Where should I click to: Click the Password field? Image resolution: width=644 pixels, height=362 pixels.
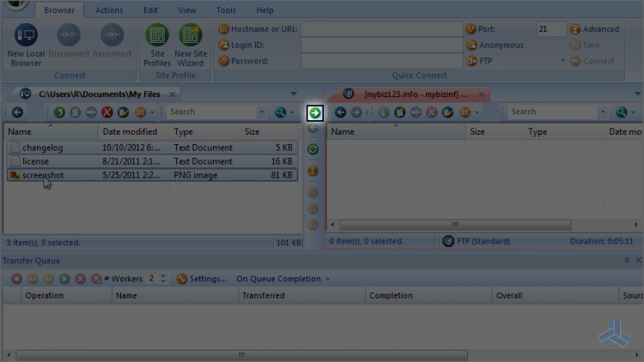(381, 61)
